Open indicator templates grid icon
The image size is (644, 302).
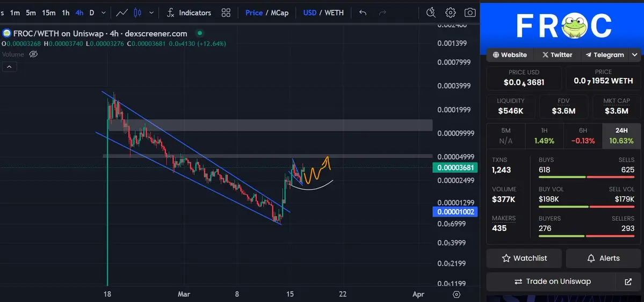226,13
